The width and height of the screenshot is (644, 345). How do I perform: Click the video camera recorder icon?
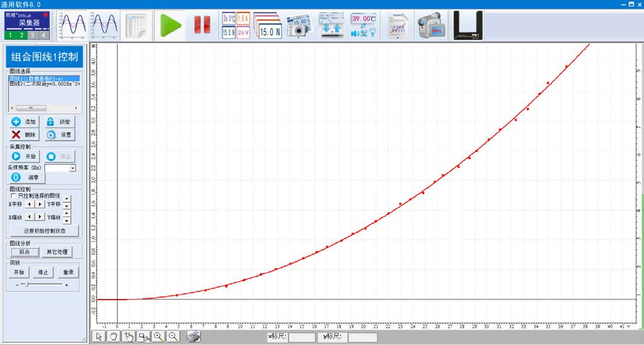coord(431,25)
